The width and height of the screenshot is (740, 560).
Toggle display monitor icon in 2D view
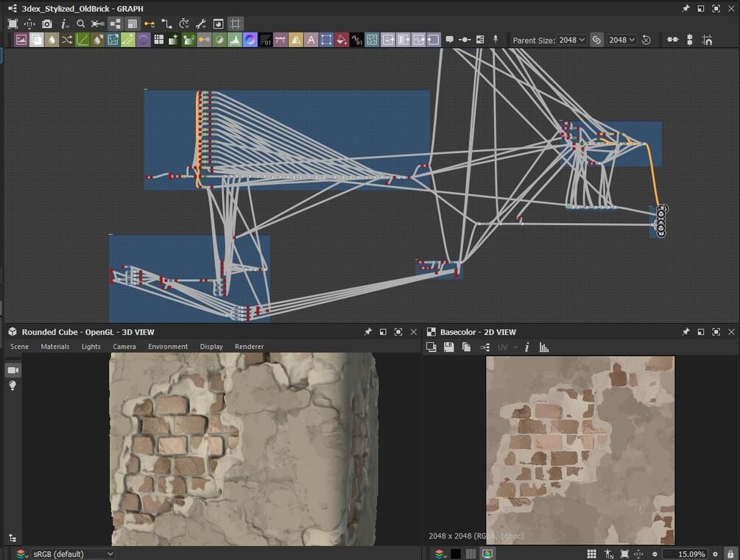tap(487, 554)
